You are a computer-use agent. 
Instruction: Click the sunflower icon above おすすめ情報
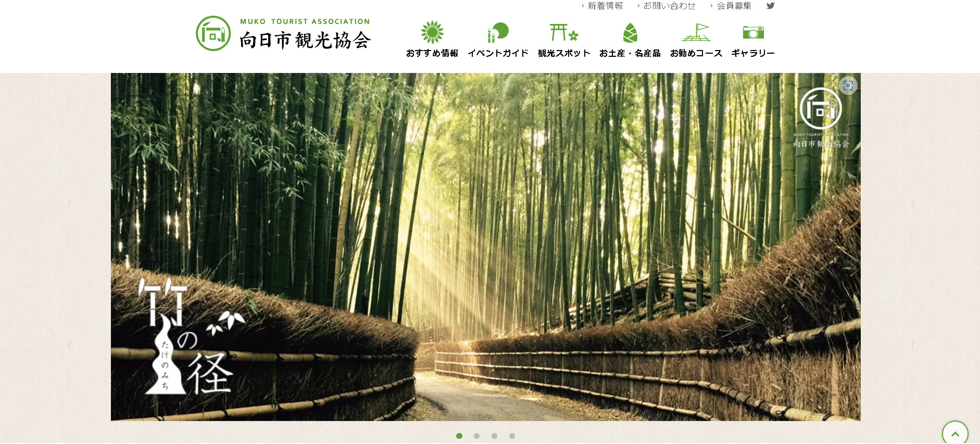[432, 32]
